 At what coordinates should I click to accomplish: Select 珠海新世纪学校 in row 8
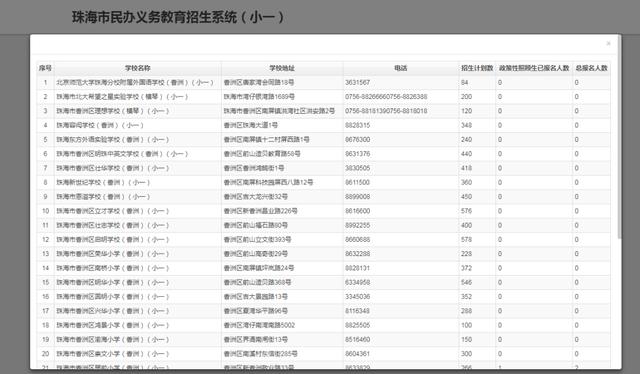[103, 183]
